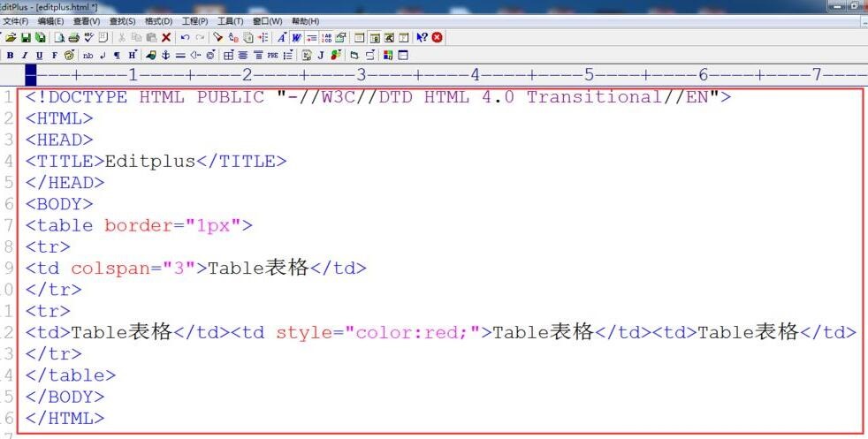Click the Replace icon

tap(233, 38)
